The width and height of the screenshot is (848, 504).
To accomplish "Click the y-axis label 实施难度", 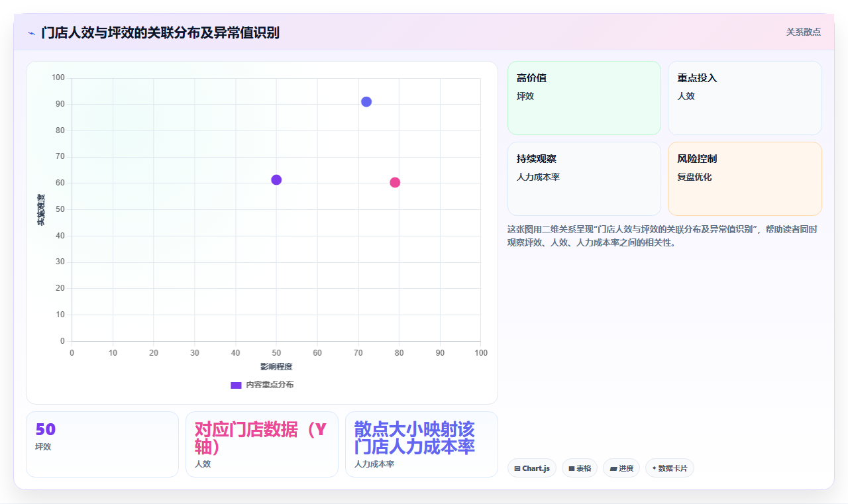I will (41, 209).
